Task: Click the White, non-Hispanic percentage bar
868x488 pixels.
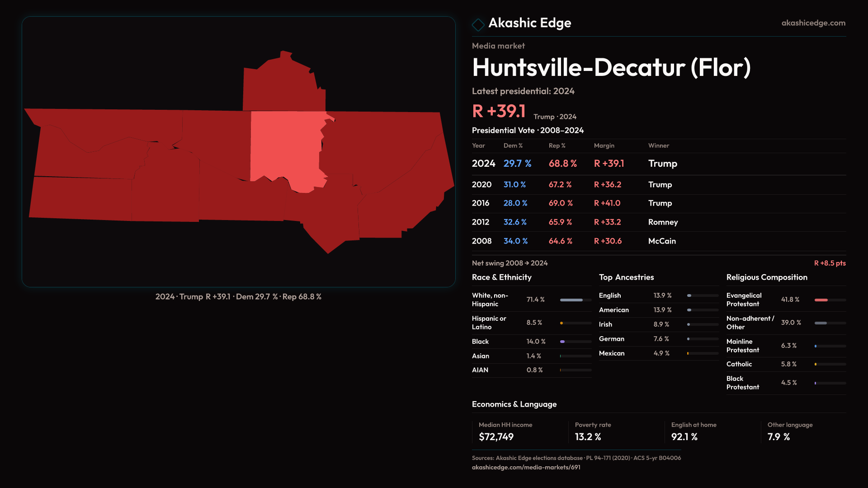Action: (x=572, y=300)
